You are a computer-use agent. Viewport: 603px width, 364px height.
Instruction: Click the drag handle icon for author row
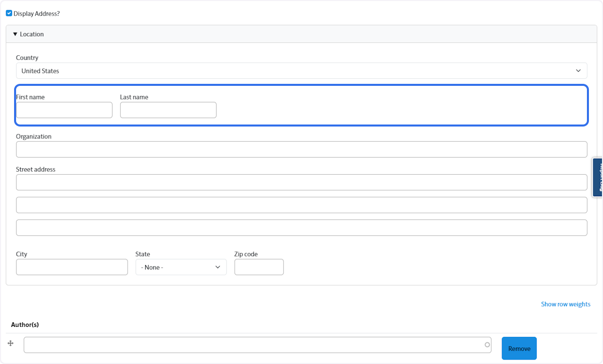coord(11,343)
